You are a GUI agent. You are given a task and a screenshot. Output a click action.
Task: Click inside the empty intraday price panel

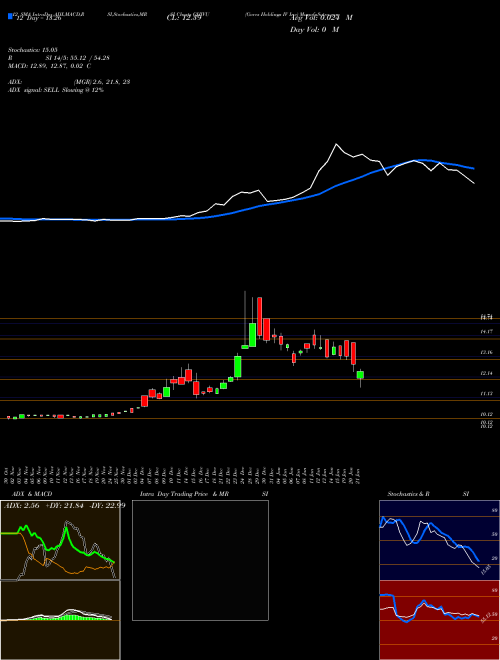[x=200, y=560]
